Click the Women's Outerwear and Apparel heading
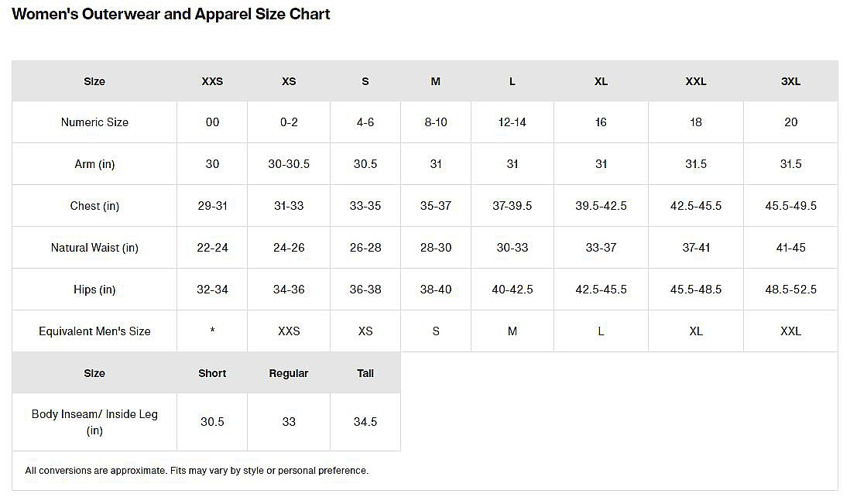 click(x=171, y=14)
